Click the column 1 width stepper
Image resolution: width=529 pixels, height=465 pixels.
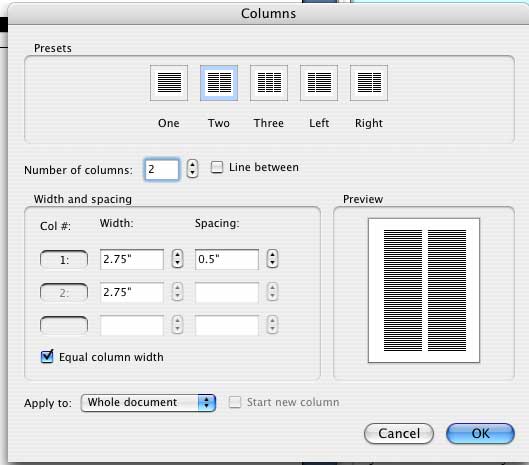point(177,259)
